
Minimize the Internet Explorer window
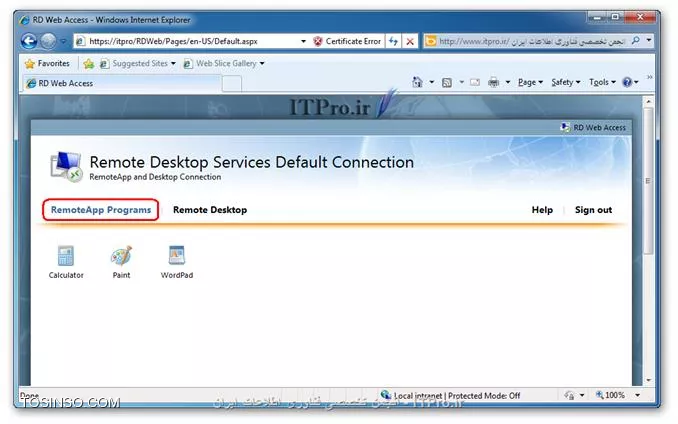(597, 18)
